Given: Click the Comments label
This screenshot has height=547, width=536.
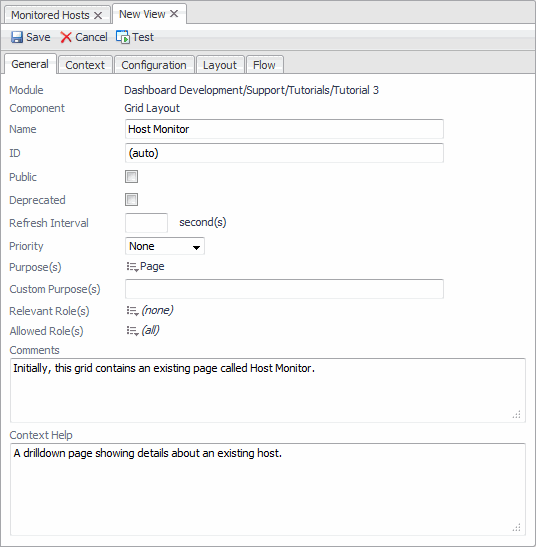Looking at the screenshot, I should pyautogui.click(x=35, y=350).
